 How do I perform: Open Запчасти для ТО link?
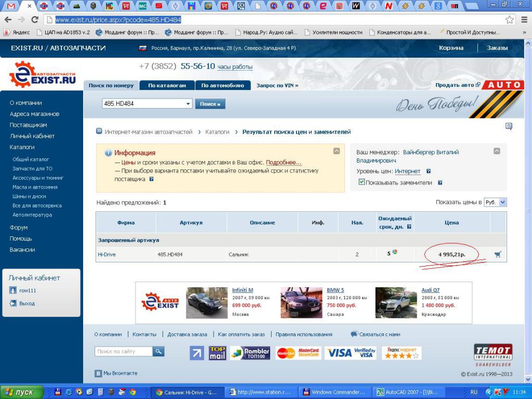tap(32, 169)
